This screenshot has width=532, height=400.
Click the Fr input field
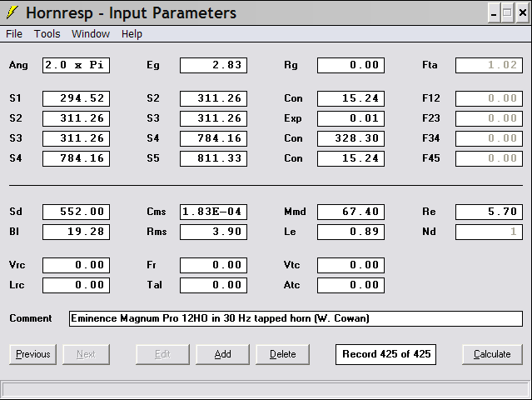click(213, 265)
